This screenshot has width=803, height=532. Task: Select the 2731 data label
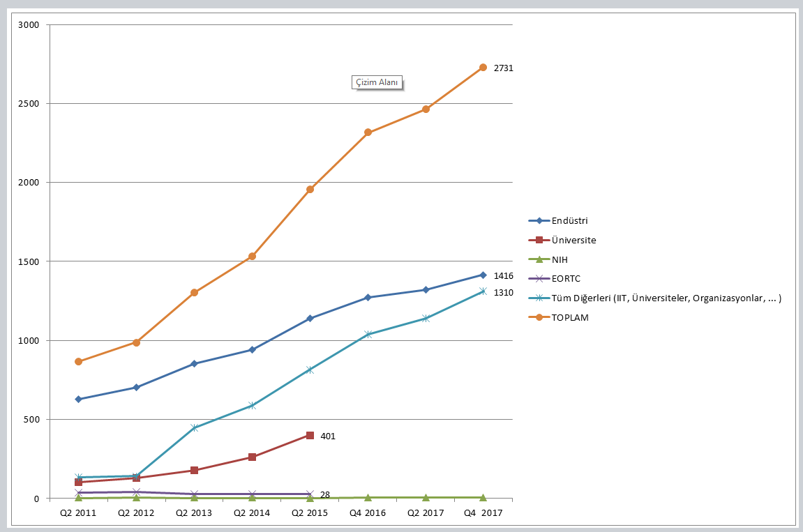tap(503, 68)
